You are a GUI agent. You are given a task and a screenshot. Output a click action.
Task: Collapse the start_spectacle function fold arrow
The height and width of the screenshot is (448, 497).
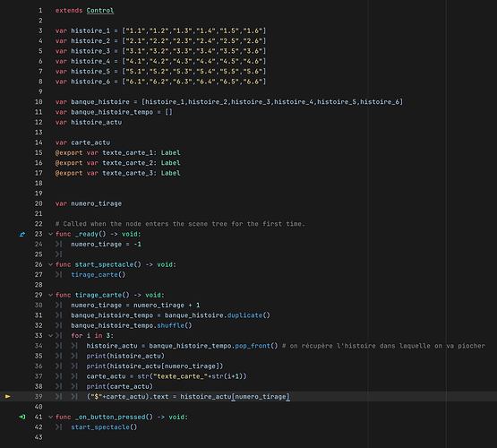pos(50,264)
